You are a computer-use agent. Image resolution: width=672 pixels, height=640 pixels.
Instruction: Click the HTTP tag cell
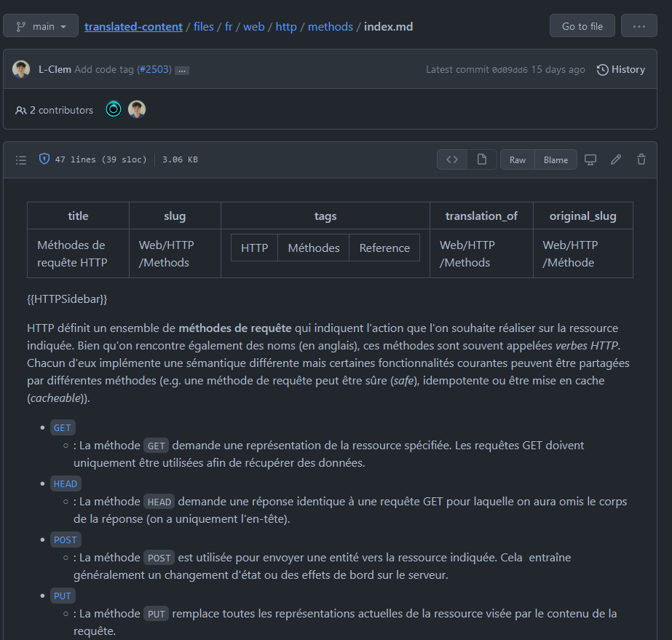tap(255, 248)
